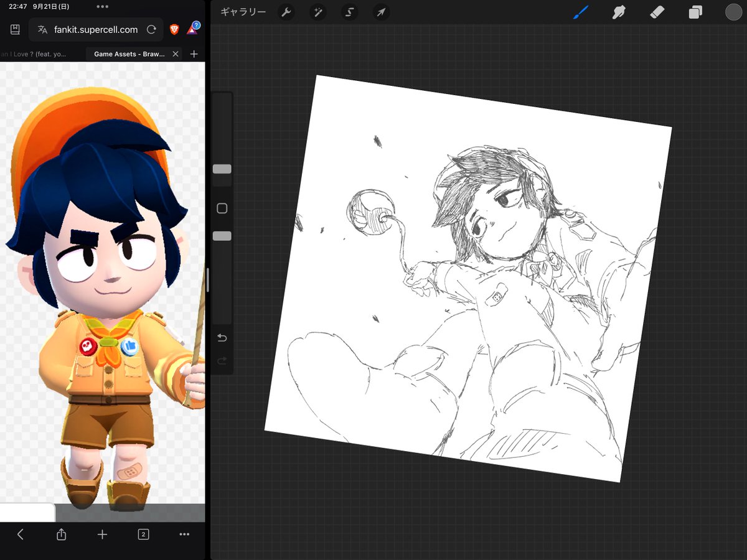This screenshot has height=560, width=747.
Task: Open the browser more options menu
Action: [184, 534]
